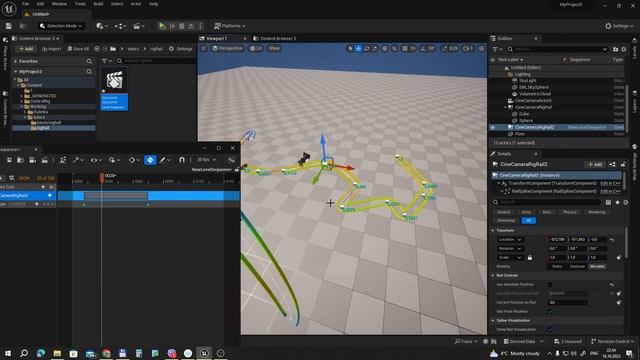
Task: Select VolumetricCloud in the Outliner
Action: [535, 94]
